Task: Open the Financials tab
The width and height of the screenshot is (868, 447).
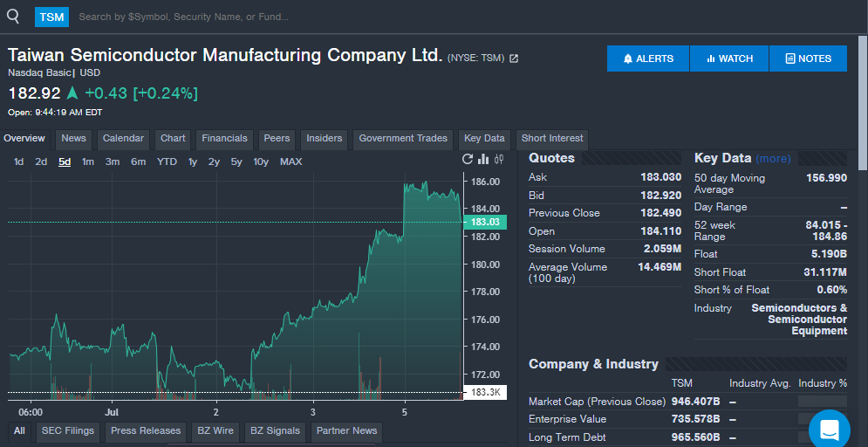Action: click(x=224, y=139)
